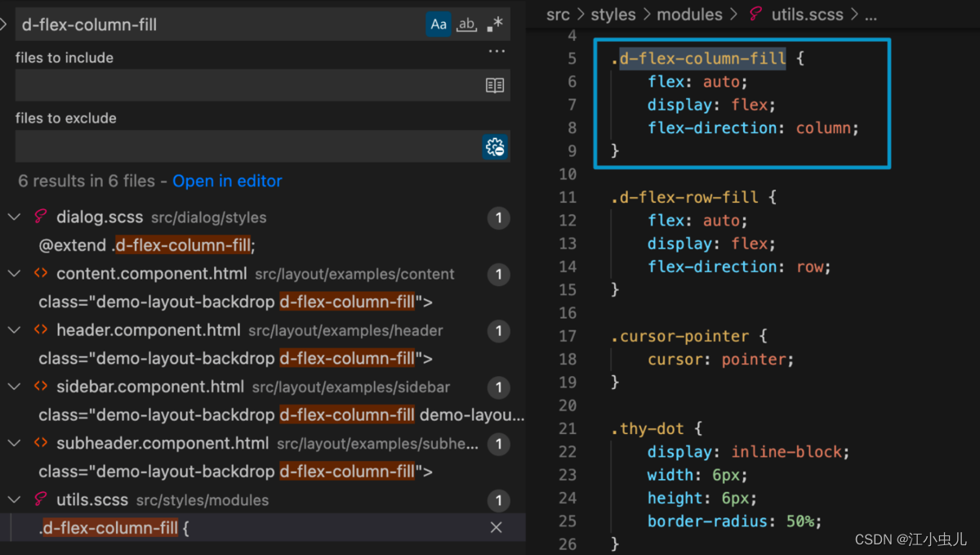This screenshot has height=555, width=980.
Task: Open subheader.component.html file result
Action: (163, 443)
